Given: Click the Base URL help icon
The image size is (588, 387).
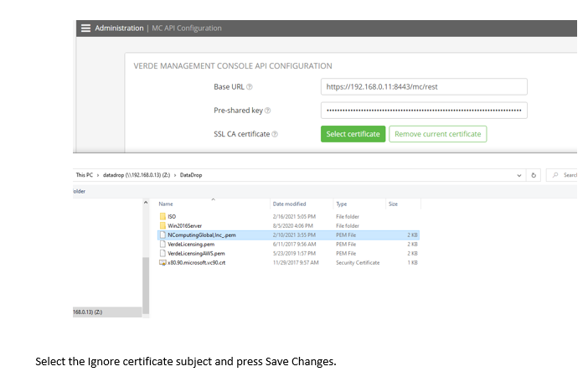Looking at the screenshot, I should pyautogui.click(x=250, y=87).
